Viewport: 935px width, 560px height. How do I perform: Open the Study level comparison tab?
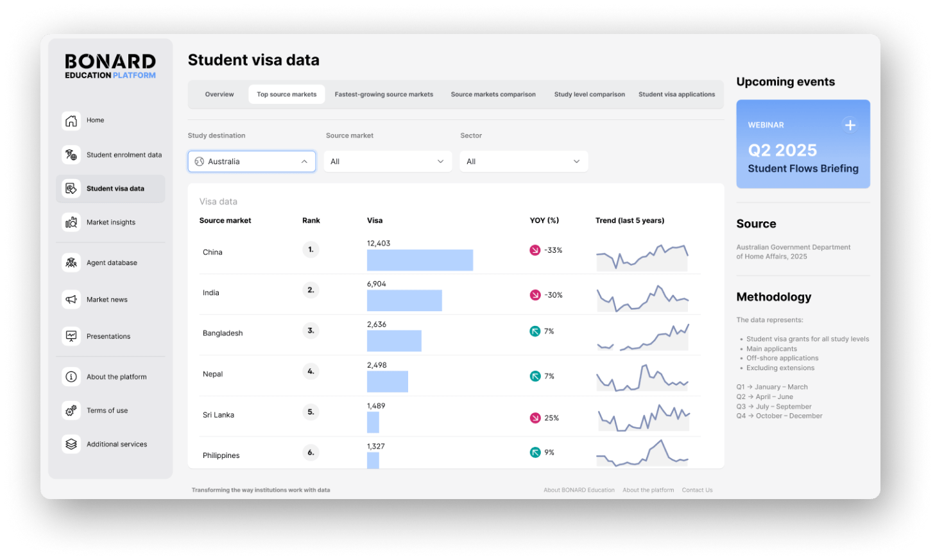click(590, 94)
